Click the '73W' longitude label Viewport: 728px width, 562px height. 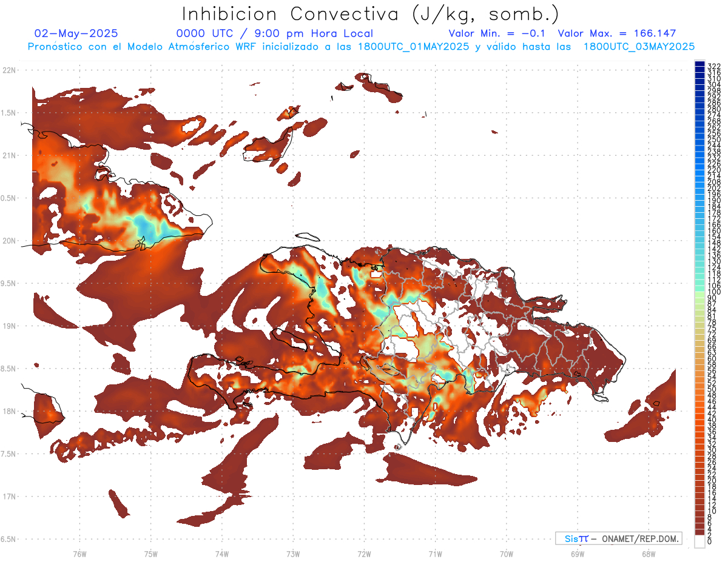coord(293,554)
